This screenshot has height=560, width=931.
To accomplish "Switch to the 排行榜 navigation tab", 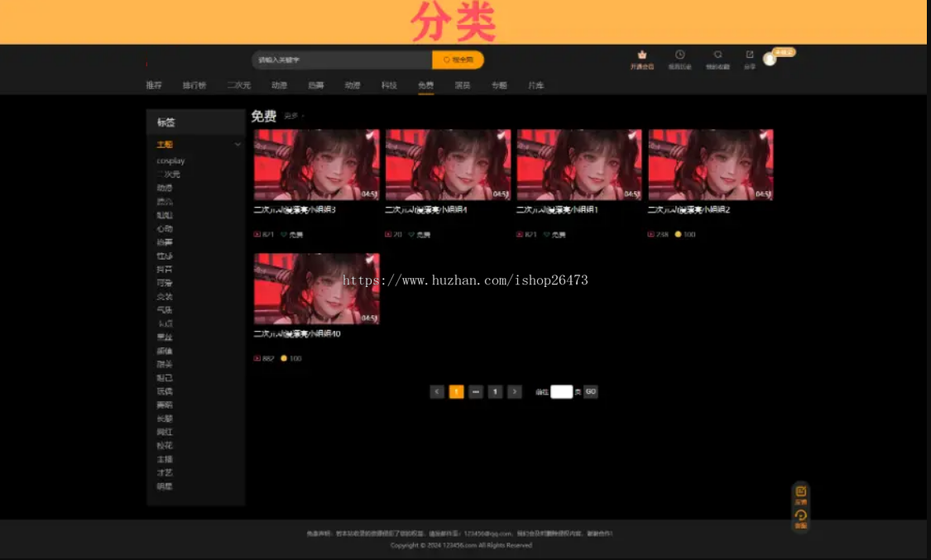I will 194,85.
